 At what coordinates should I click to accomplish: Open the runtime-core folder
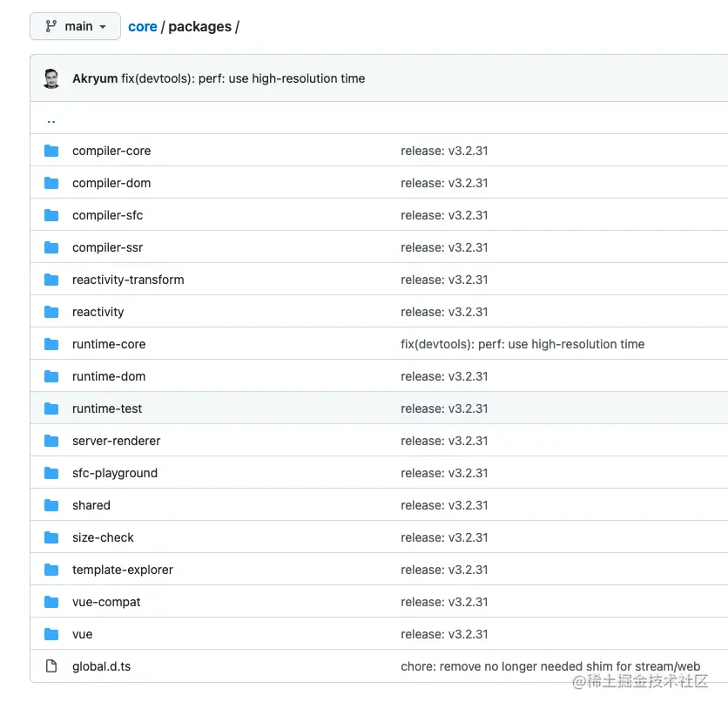109,344
